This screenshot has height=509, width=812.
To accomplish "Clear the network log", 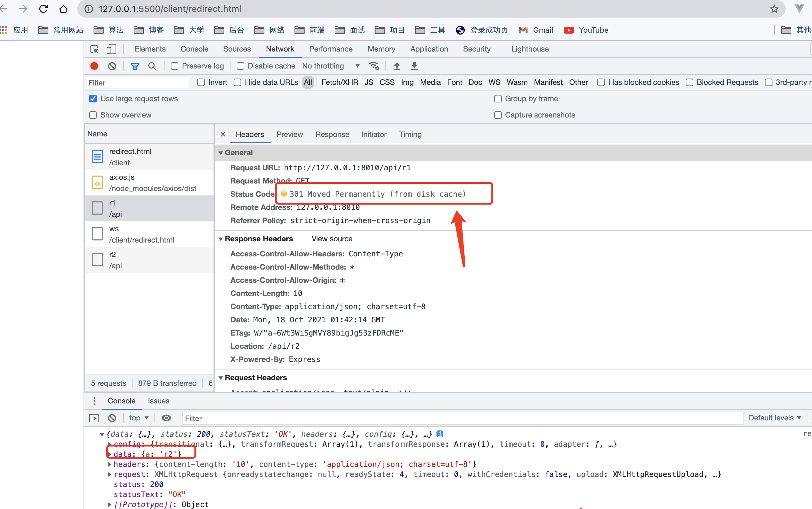I will 112,66.
